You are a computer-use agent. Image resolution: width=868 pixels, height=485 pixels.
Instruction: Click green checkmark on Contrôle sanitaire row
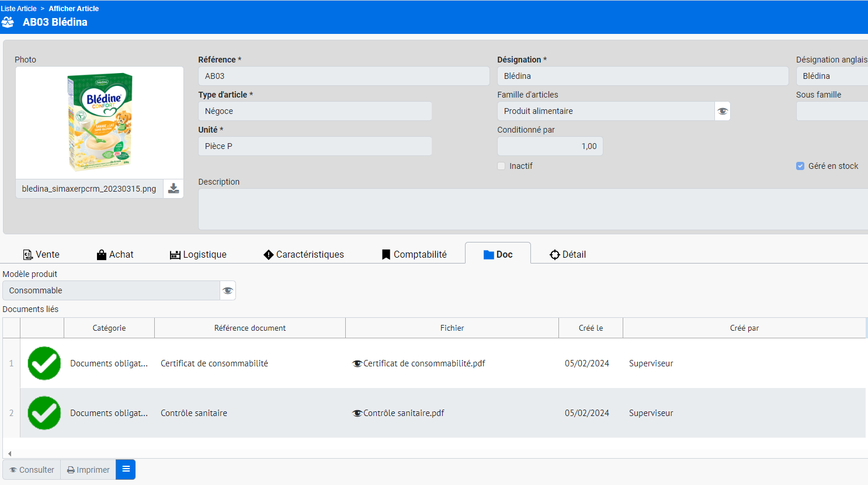point(44,413)
